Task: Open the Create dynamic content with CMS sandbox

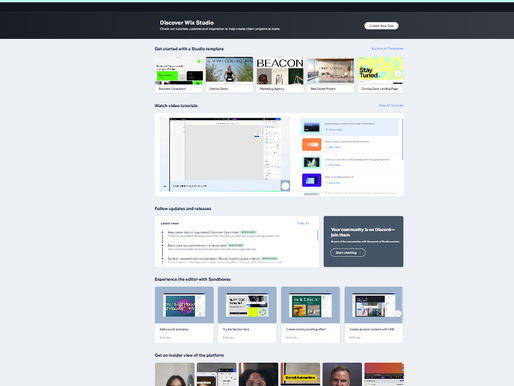Action: tap(373, 315)
